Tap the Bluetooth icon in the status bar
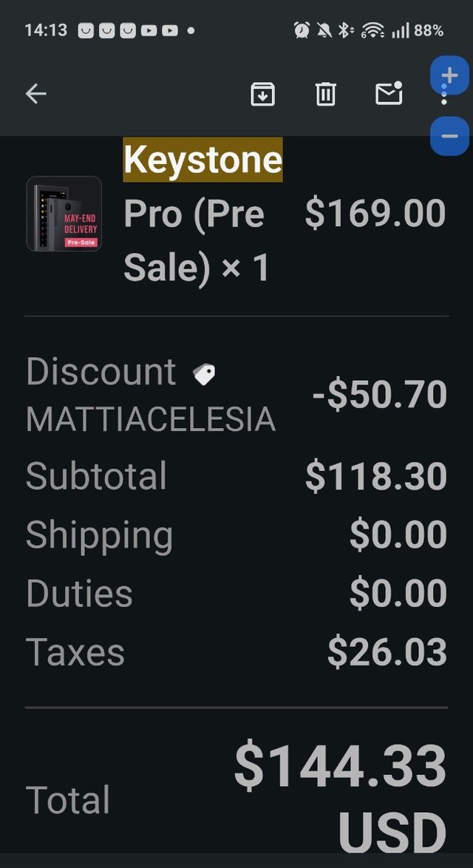 pos(344,30)
